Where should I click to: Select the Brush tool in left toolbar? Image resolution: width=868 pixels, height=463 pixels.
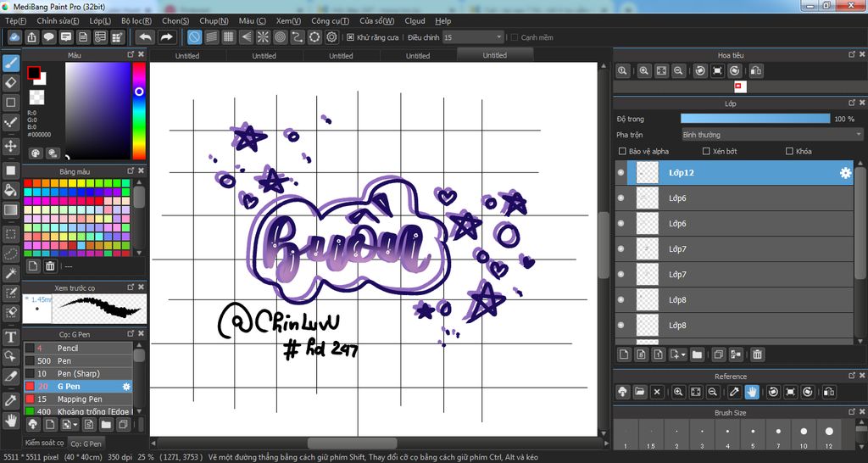(10, 63)
